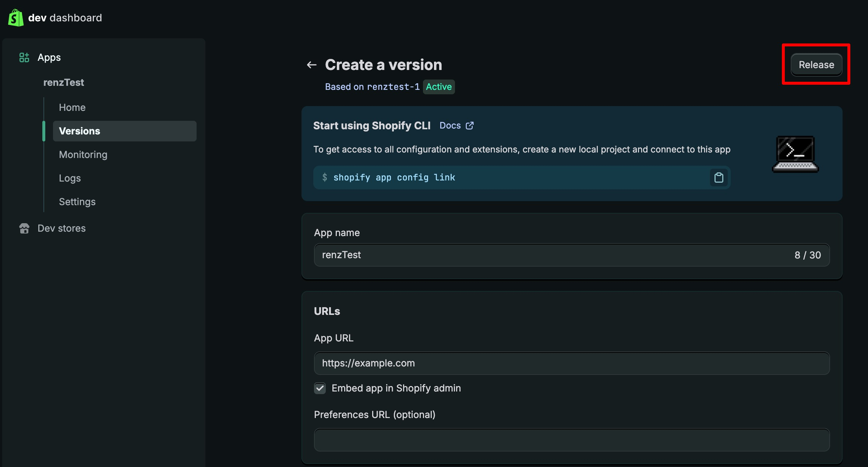Click the back arrow beside Create a version
This screenshot has height=467, width=868.
311,65
